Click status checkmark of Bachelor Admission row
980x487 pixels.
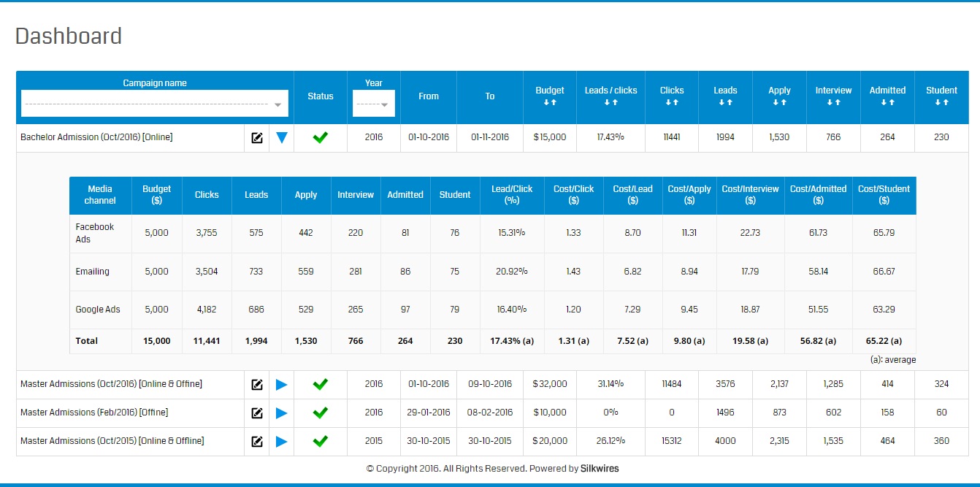pyautogui.click(x=320, y=137)
